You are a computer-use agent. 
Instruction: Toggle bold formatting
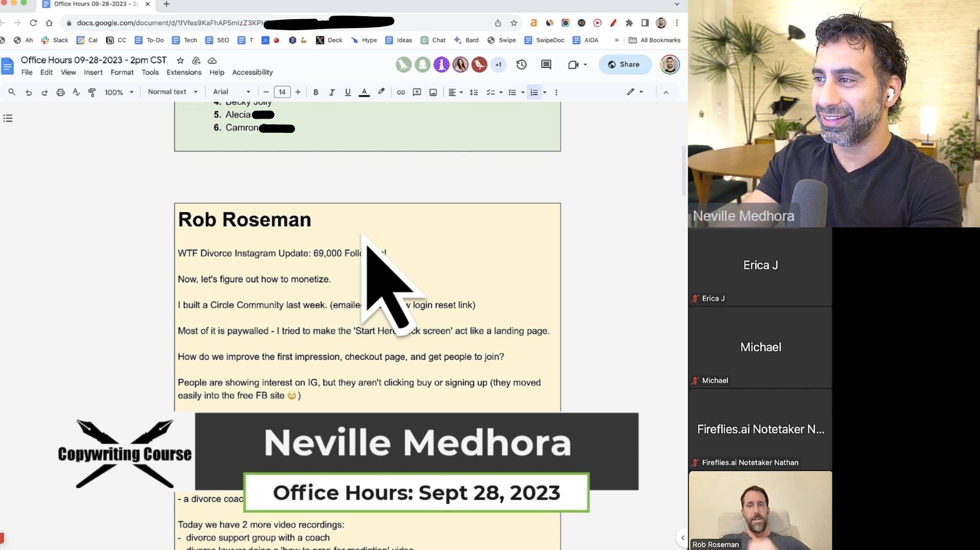pos(315,92)
